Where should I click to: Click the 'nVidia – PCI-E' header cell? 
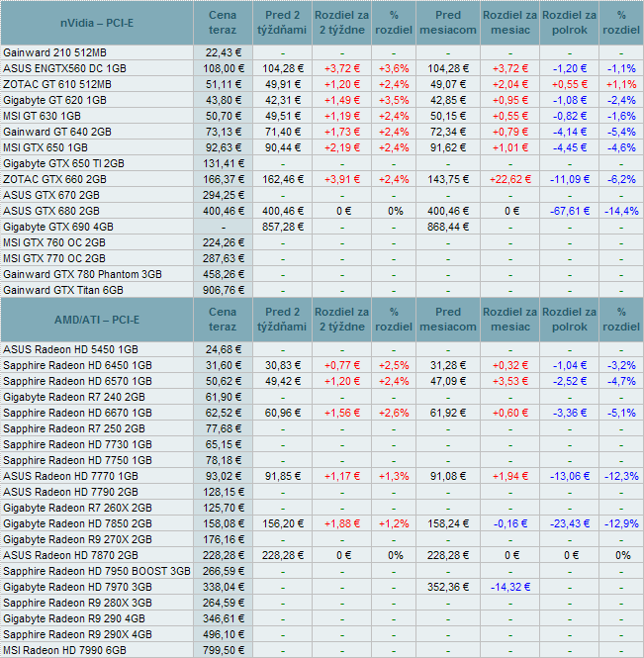(x=97, y=23)
